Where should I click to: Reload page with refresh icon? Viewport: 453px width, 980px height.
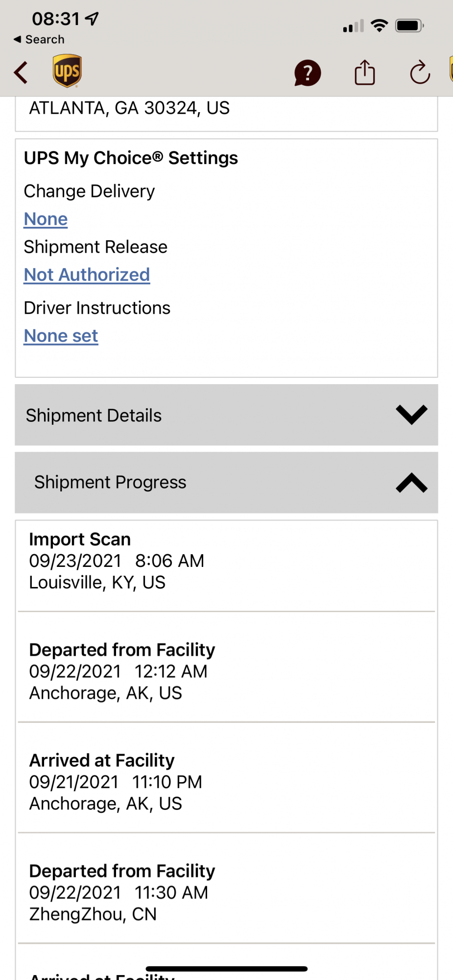click(420, 73)
